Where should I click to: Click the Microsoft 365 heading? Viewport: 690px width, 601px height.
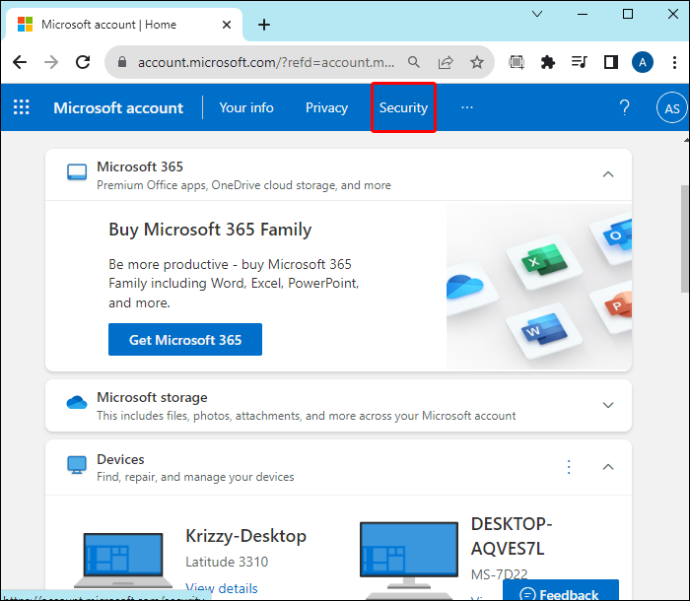tap(140, 167)
